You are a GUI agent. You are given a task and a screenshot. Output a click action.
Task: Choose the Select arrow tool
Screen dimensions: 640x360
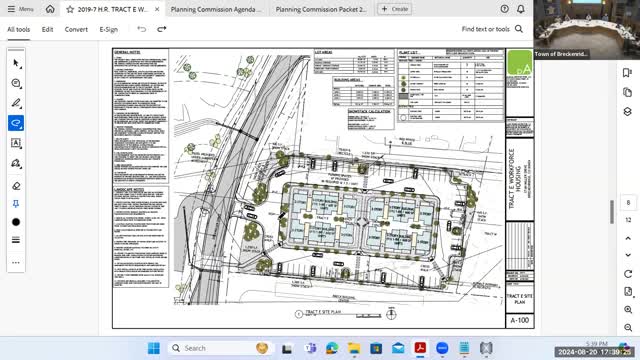[x=16, y=63]
